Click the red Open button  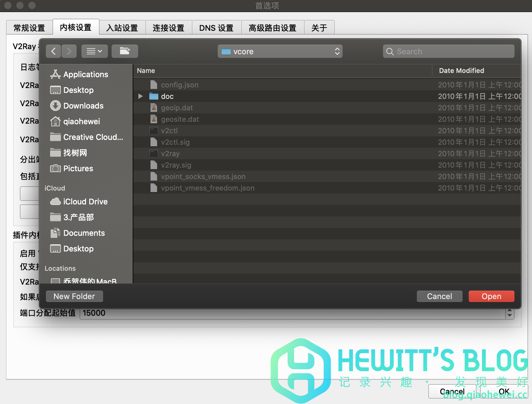point(491,296)
